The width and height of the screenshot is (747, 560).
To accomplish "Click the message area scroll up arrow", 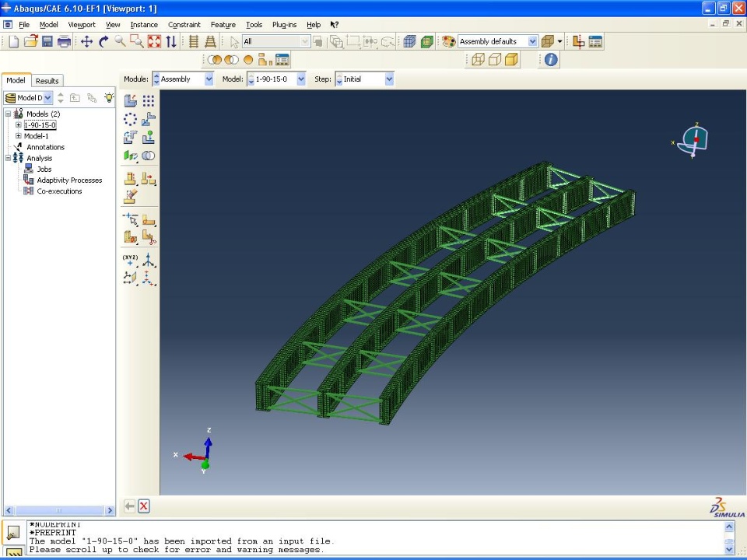I will point(729,527).
